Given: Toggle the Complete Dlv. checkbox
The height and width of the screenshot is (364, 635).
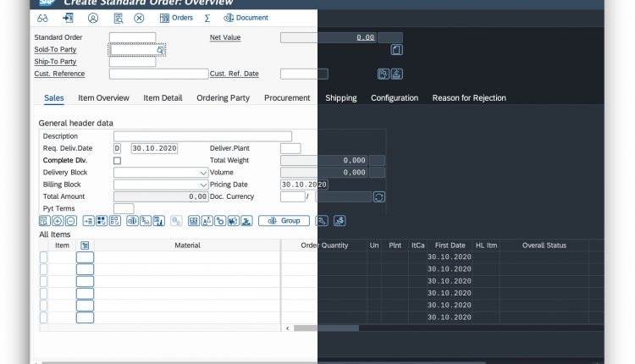Looking at the screenshot, I should tap(117, 161).
